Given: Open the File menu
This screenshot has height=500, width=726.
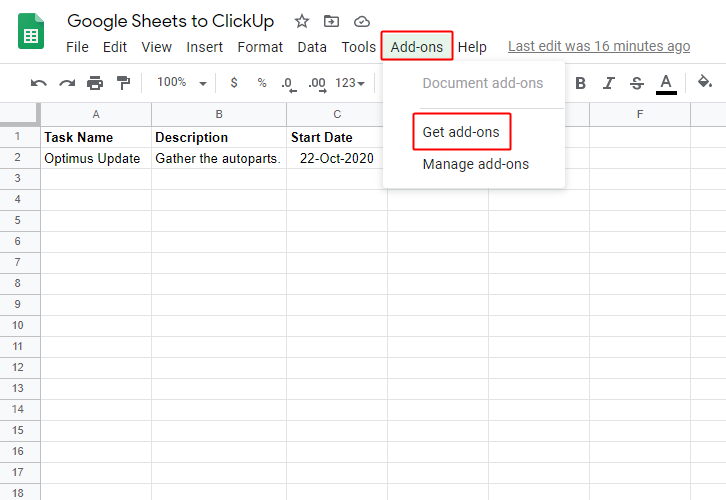Looking at the screenshot, I should pos(77,47).
